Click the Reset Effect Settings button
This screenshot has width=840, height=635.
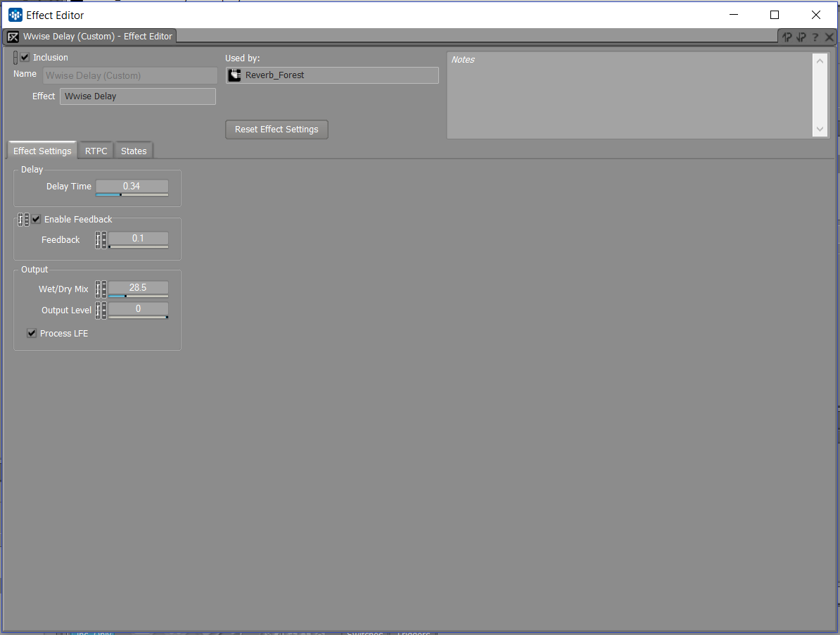(x=276, y=129)
